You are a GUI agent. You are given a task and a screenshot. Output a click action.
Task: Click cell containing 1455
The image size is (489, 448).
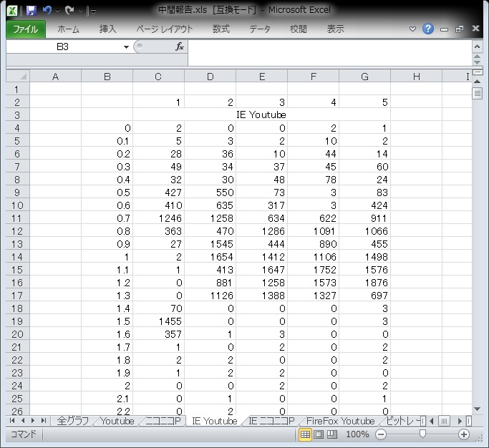(x=159, y=321)
